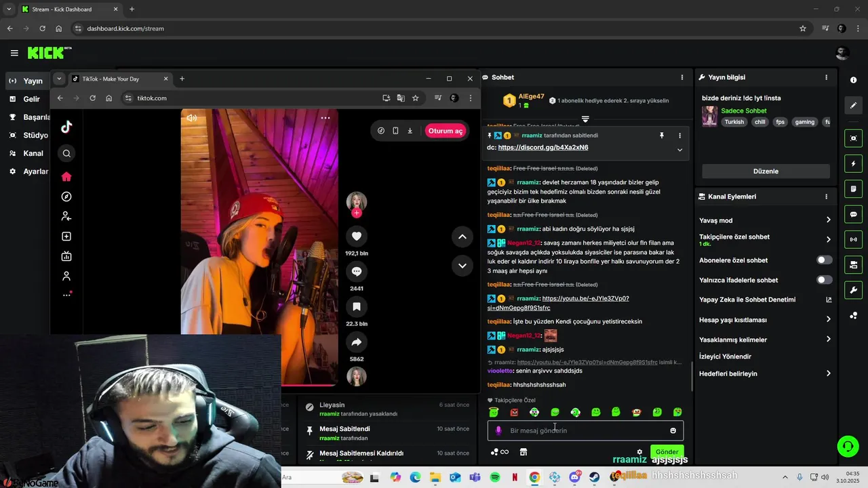868x488 pixels.
Task: Open TikTok Following icon
Action: pyautogui.click(x=66, y=216)
